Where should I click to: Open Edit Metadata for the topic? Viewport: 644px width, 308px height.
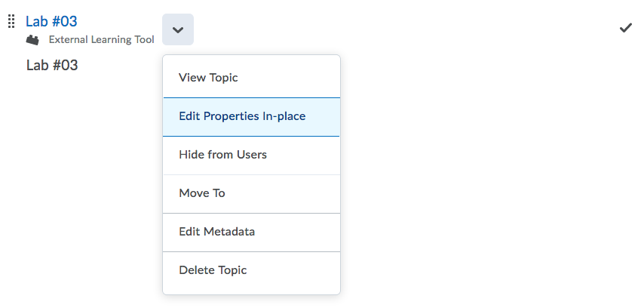(x=251, y=233)
